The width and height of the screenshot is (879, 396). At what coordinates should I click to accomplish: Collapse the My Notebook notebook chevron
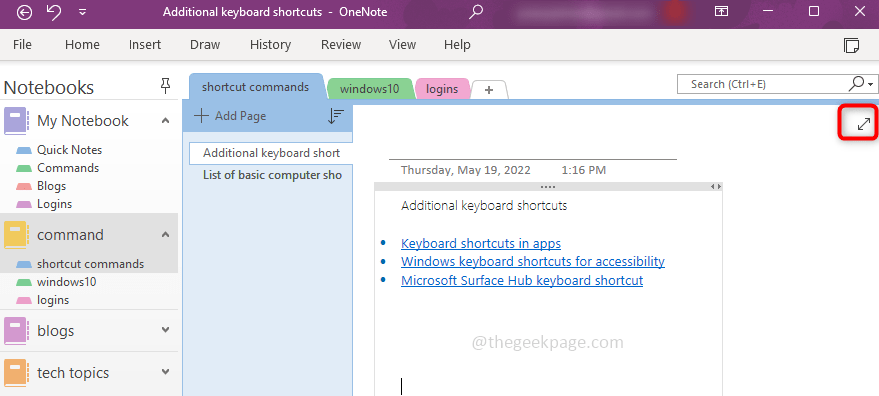tap(165, 120)
